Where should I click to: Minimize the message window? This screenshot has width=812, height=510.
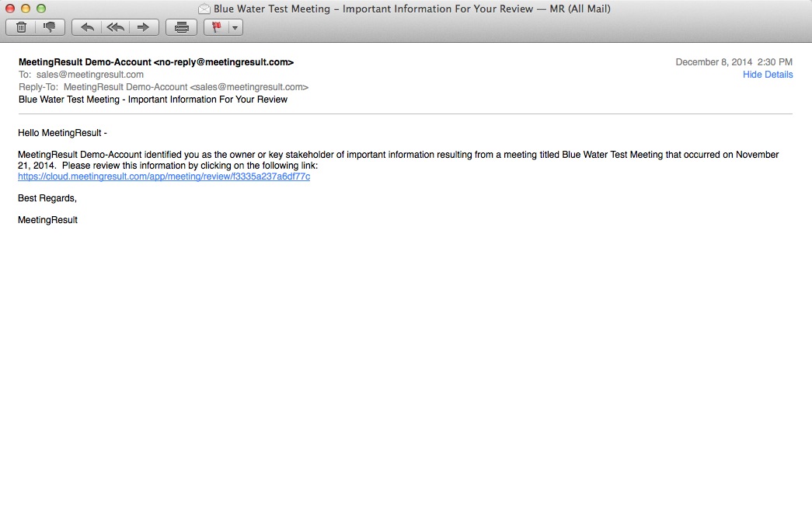click(x=26, y=9)
